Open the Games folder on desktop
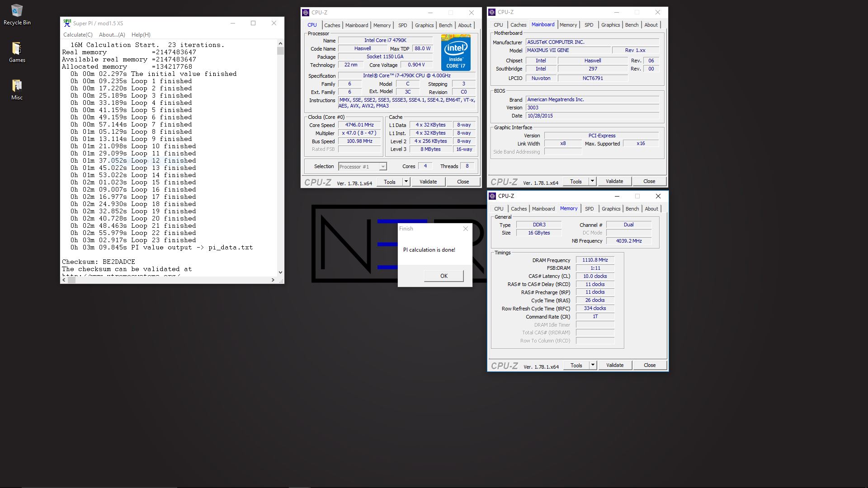This screenshot has height=488, width=868. point(17,52)
